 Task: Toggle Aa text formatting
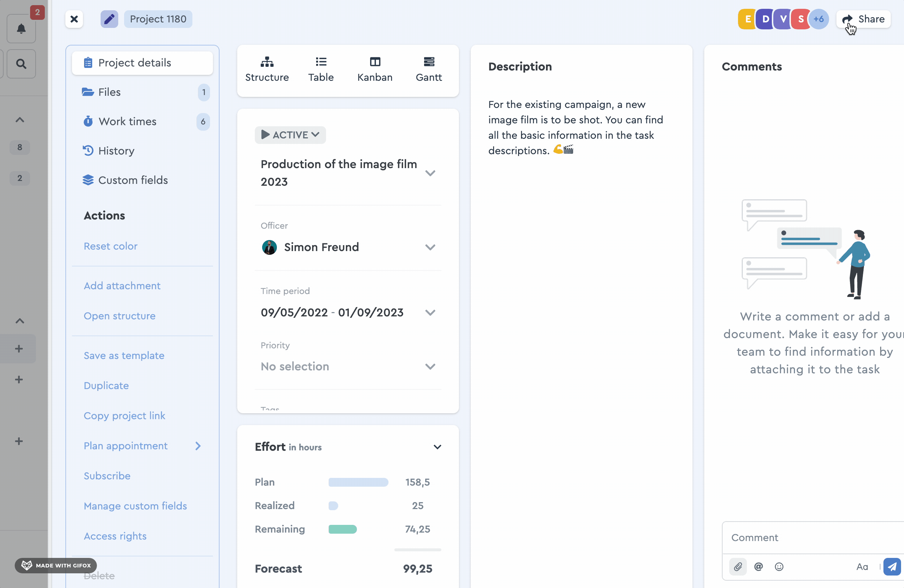[862, 567]
